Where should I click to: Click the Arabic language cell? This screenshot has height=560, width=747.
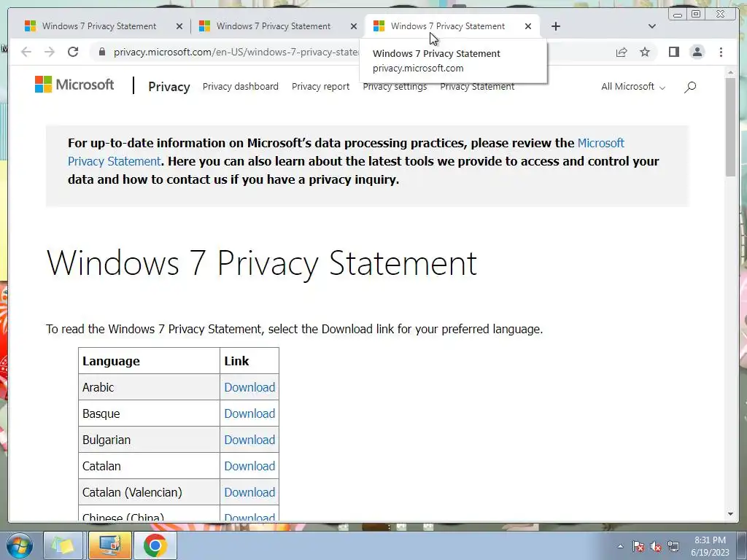coord(149,386)
